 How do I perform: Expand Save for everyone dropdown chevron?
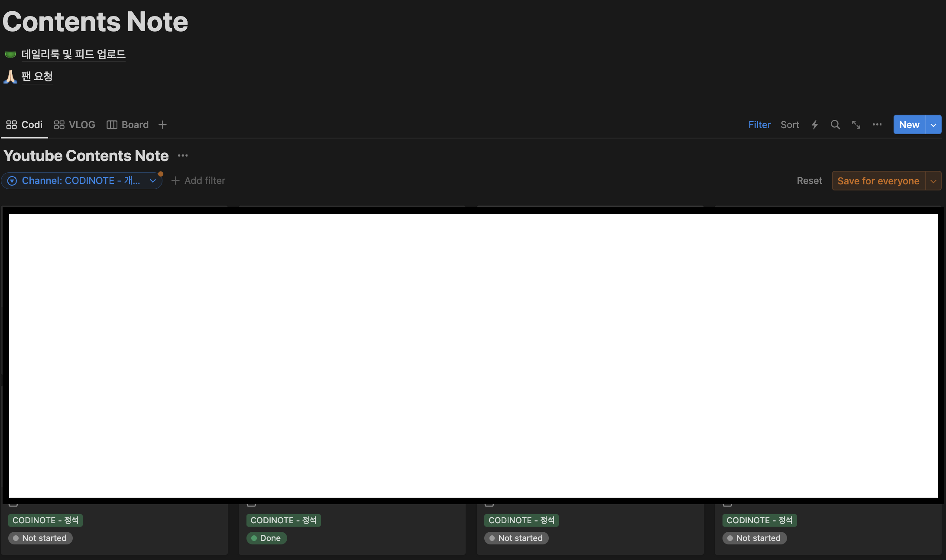point(933,181)
